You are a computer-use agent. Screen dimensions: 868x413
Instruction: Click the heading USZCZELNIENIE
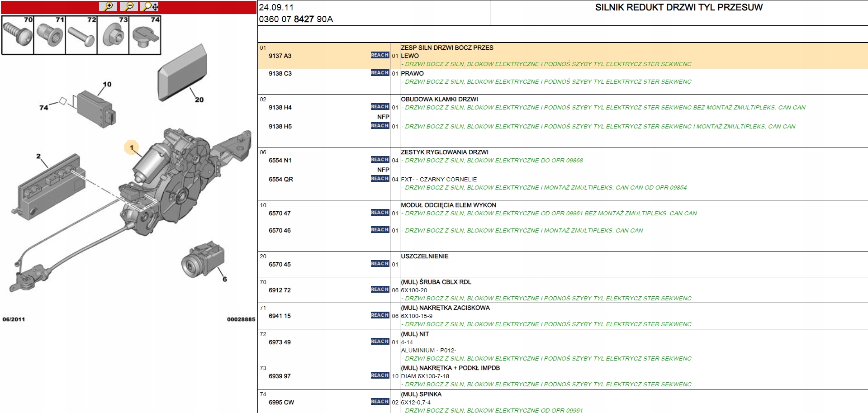[424, 256]
